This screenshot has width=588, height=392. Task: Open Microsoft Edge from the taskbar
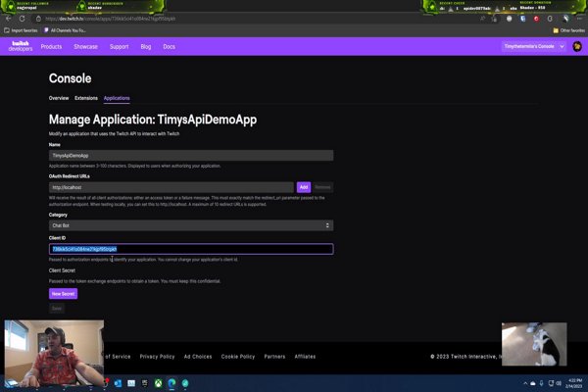click(171, 383)
